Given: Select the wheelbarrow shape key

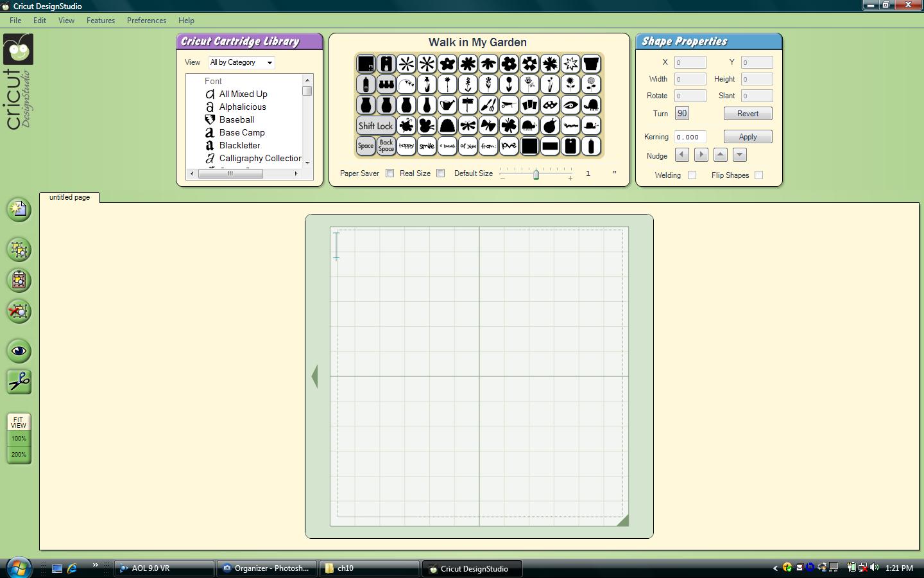Looking at the screenshot, I should (x=509, y=105).
